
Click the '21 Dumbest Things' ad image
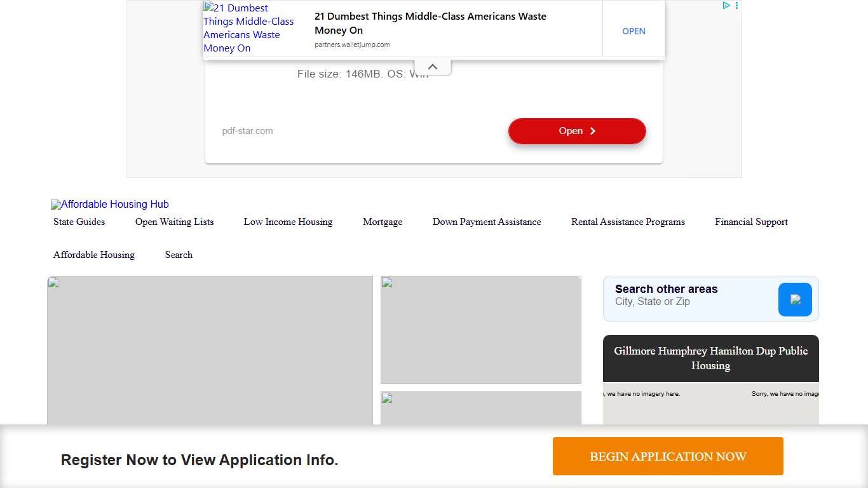pyautogui.click(x=249, y=29)
